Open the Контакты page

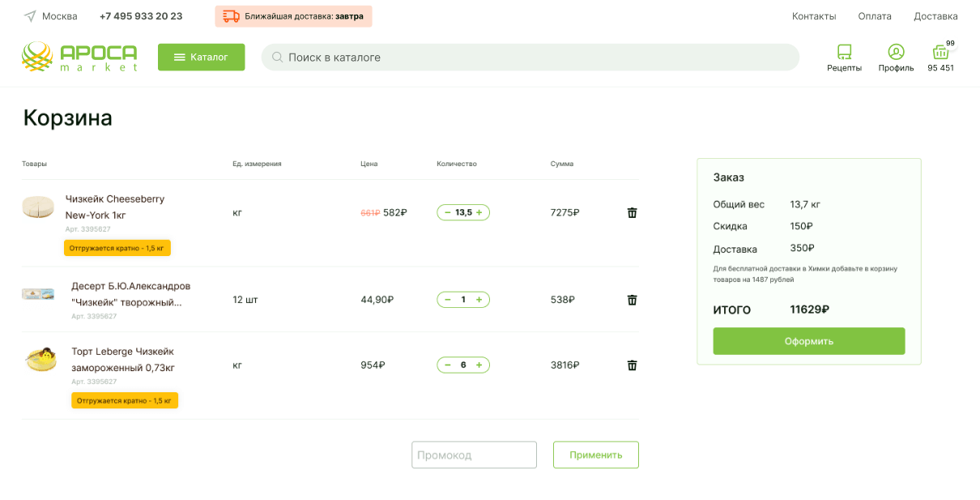814,16
